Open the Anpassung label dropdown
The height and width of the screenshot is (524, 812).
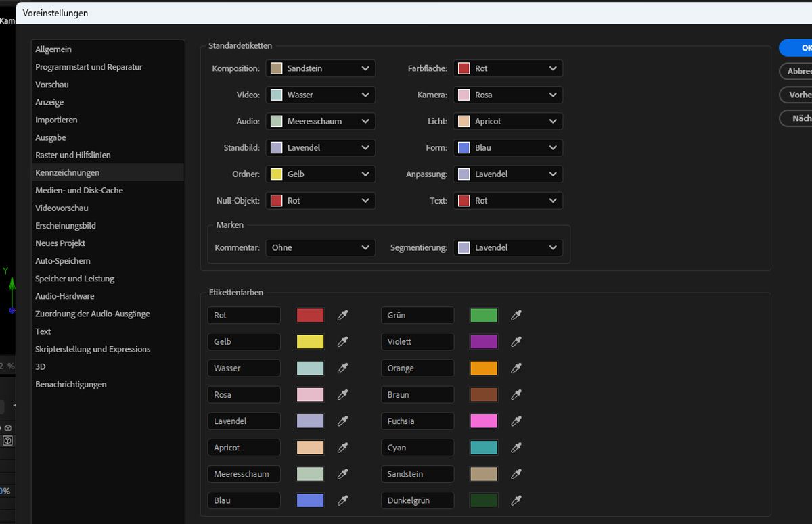[x=508, y=174]
